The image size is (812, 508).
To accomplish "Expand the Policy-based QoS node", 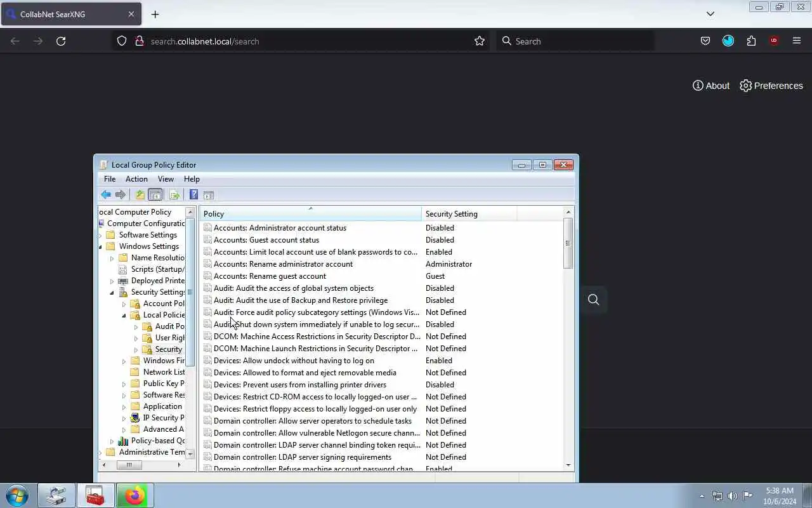I will click(112, 441).
